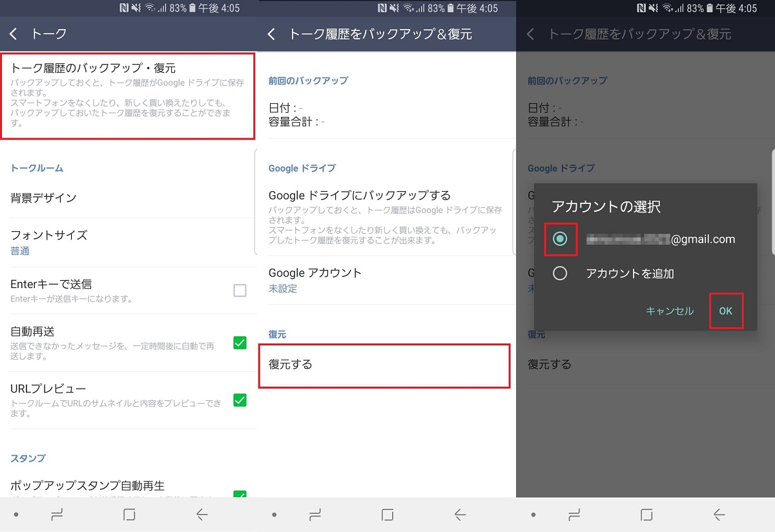Open フォントサイズ setting

[x=129, y=242]
